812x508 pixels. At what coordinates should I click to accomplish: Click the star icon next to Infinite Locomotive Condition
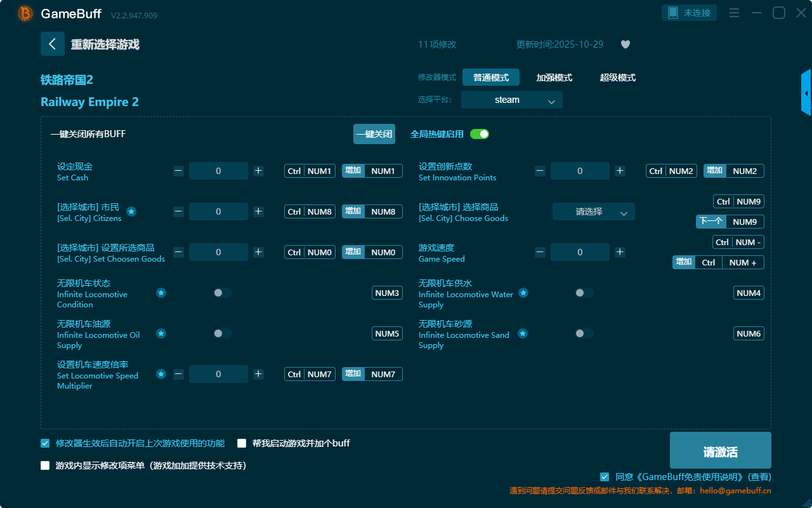tap(161, 293)
